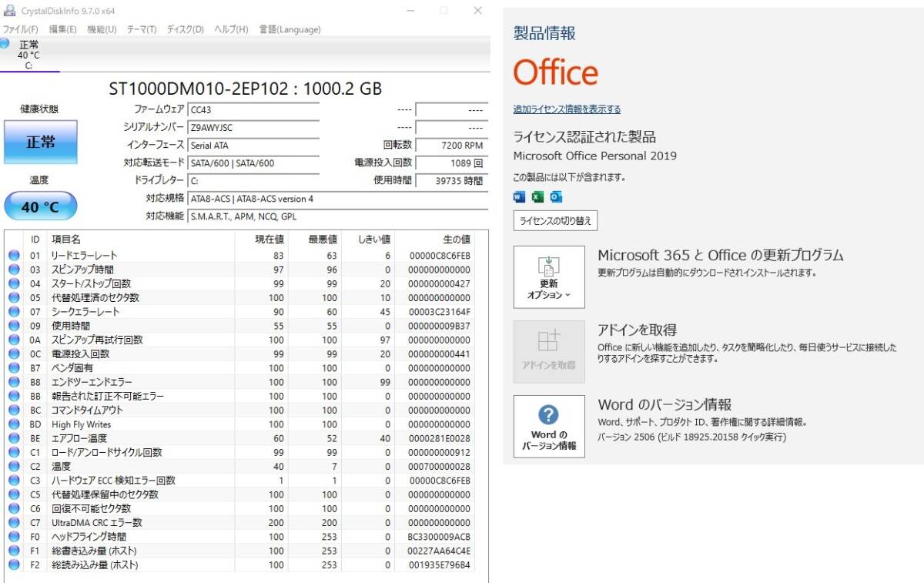Image resolution: width=924 pixels, height=583 pixels.
Task: Open the ヘルプ(H) menu
Action: (231, 29)
